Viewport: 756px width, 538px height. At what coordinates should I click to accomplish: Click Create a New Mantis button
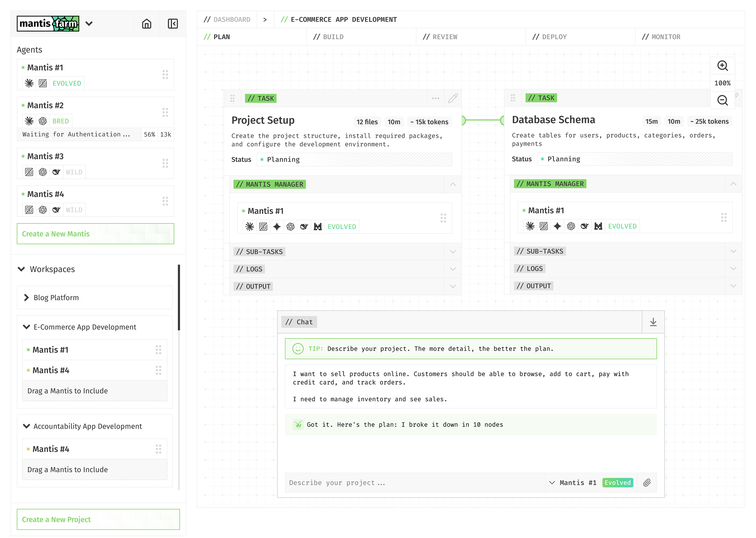[x=95, y=234]
